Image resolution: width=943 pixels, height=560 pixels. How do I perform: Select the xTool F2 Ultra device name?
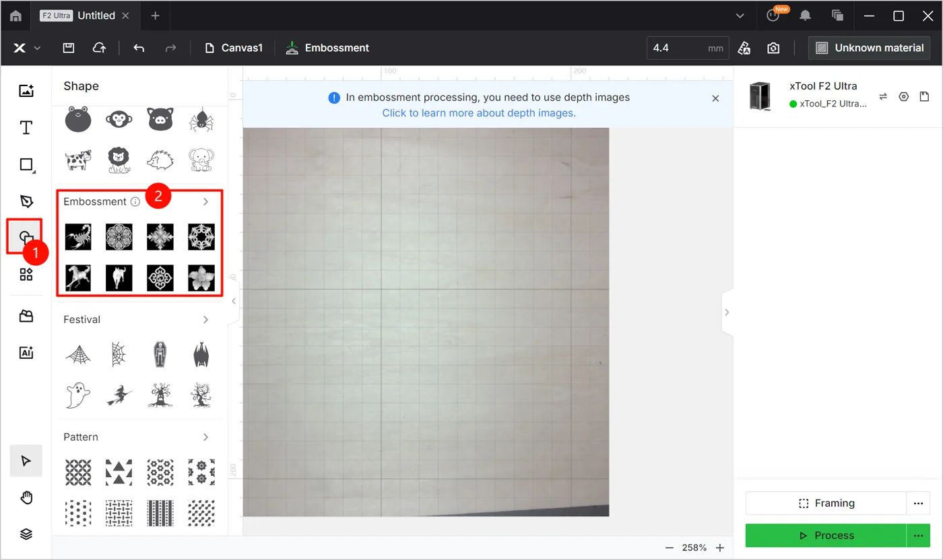tap(823, 86)
